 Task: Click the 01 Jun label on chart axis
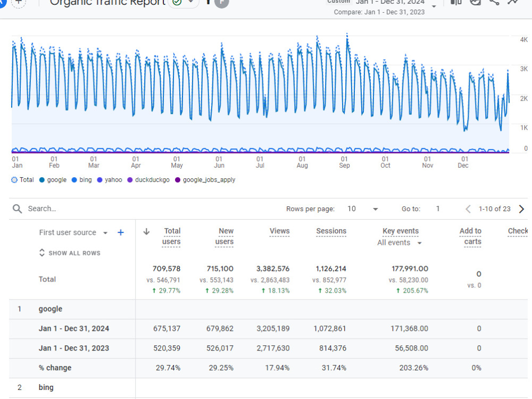(219, 162)
